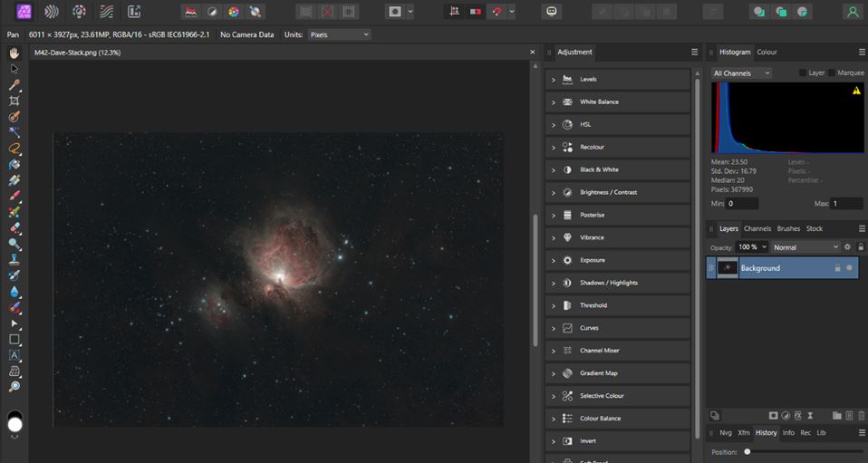This screenshot has height=463, width=868.
Task: Open the Normal blend mode dropdown
Action: 805,247
